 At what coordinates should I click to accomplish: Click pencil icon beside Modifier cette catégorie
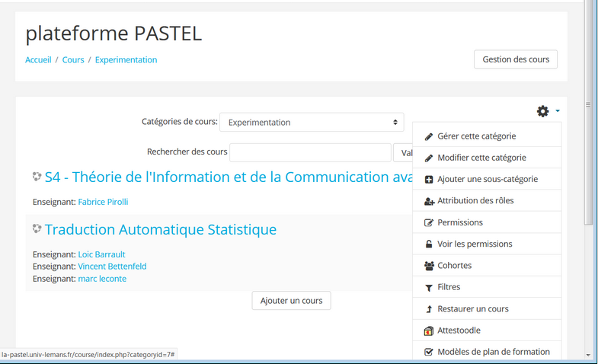tap(429, 158)
